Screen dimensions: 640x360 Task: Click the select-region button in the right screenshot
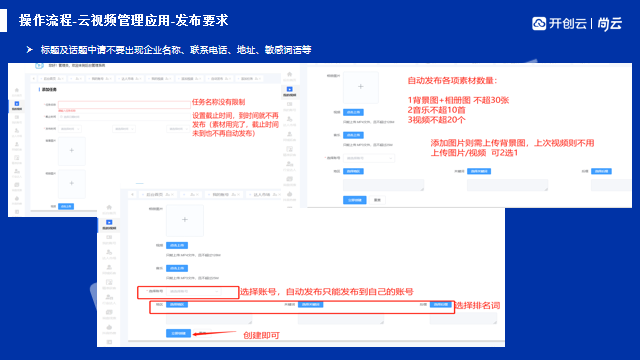coord(353,171)
